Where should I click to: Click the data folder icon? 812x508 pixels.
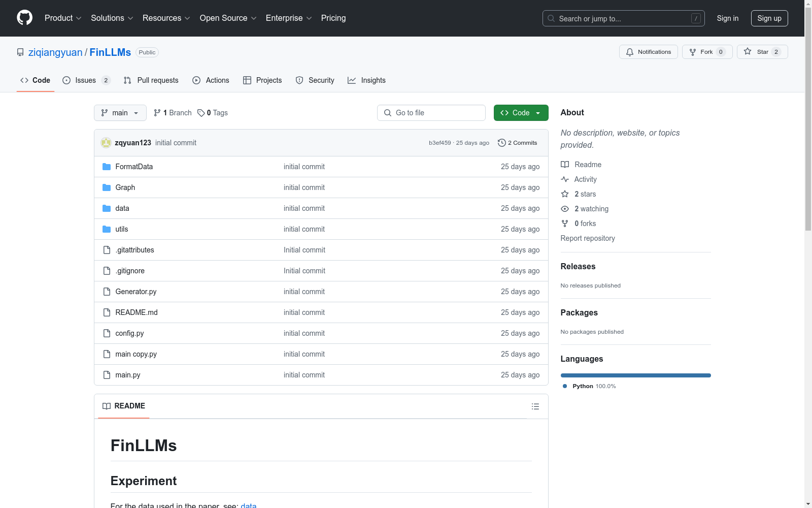(x=107, y=208)
